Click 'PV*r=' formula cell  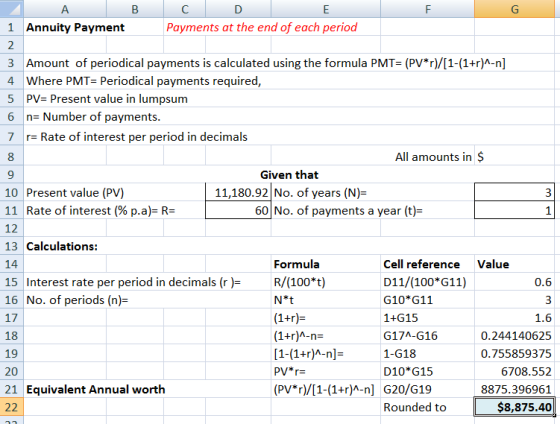290,371
